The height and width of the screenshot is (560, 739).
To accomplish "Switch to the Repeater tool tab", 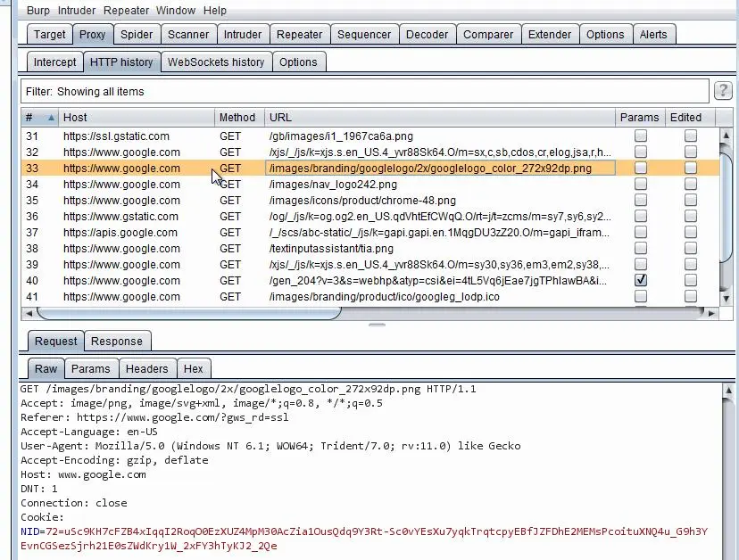I will pos(299,35).
